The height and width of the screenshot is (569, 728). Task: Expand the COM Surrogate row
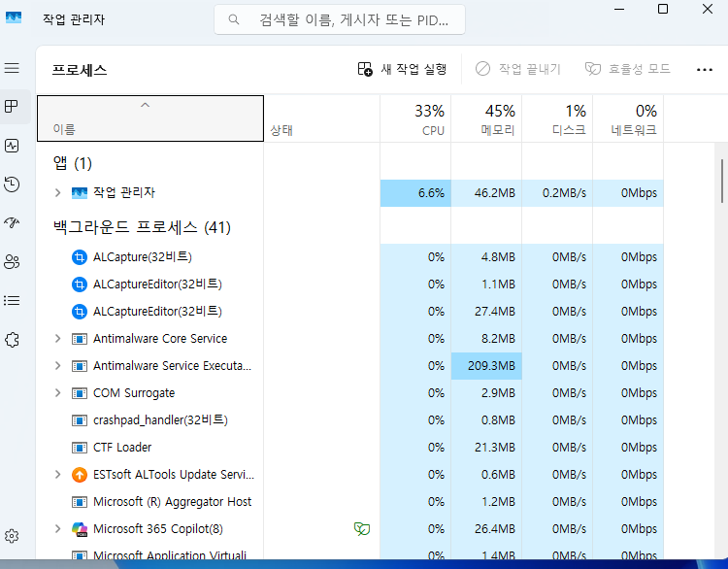(x=57, y=393)
